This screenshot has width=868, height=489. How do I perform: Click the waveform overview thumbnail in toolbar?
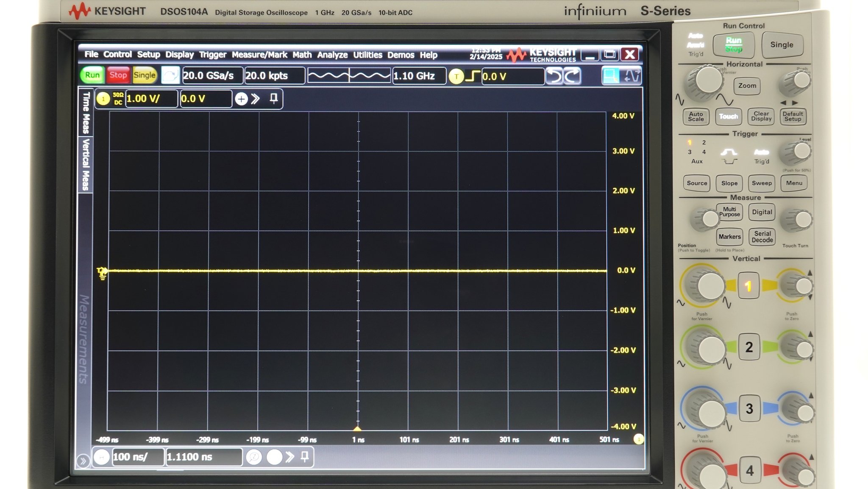(349, 76)
